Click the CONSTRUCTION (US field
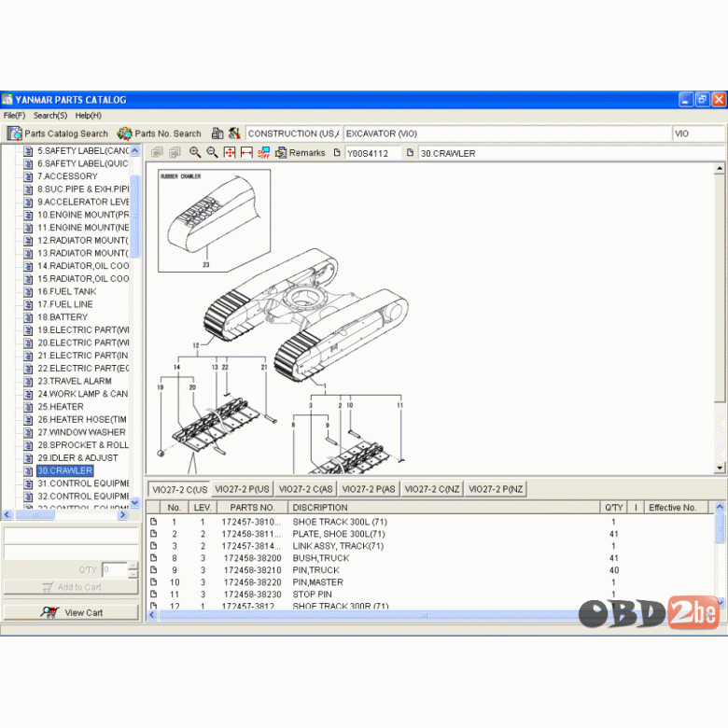 coord(293,133)
